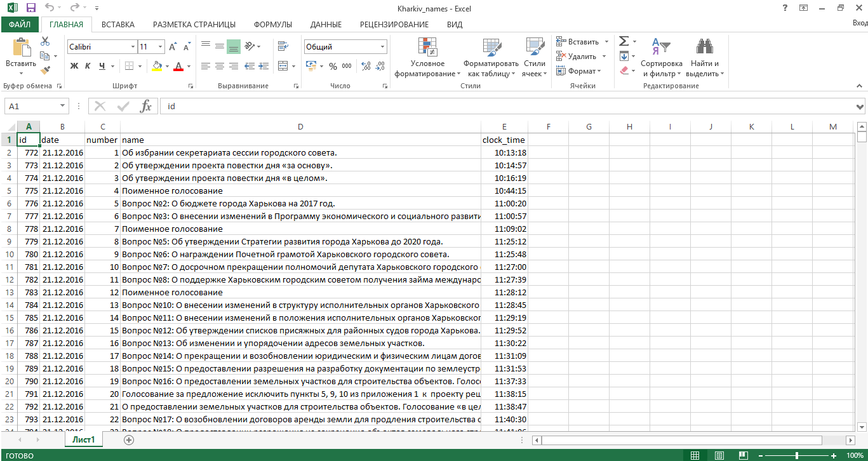Click the AutoSum sigma icon
The width and height of the screenshot is (868, 461).
[x=624, y=41]
